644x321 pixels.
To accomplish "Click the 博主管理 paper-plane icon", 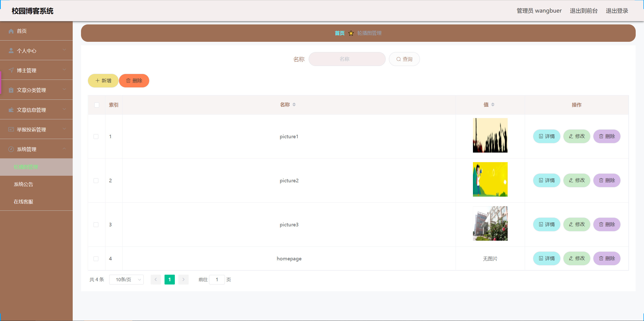I will [11, 70].
